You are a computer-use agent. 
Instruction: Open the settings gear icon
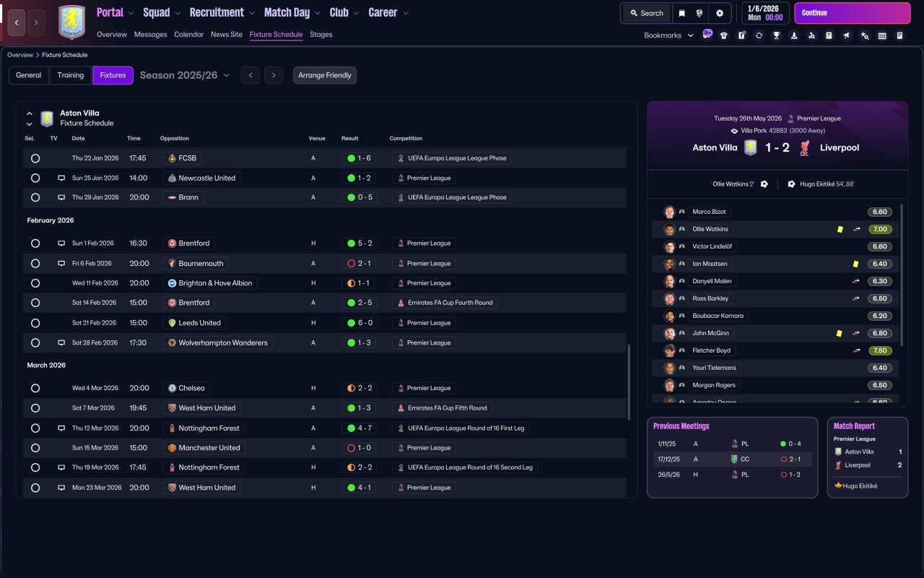[720, 13]
